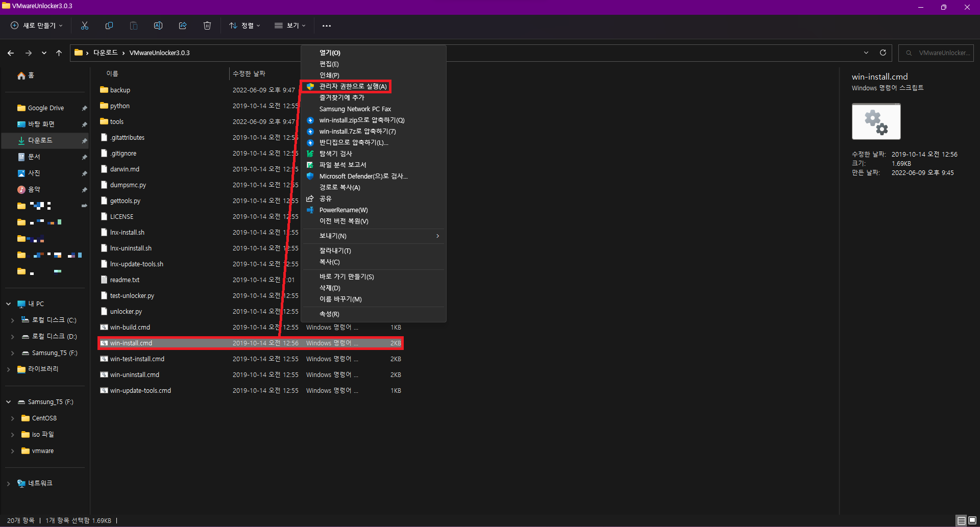The height and width of the screenshot is (527, 980).
Task: Sort by 수정한 날짜 column header
Action: [249, 74]
